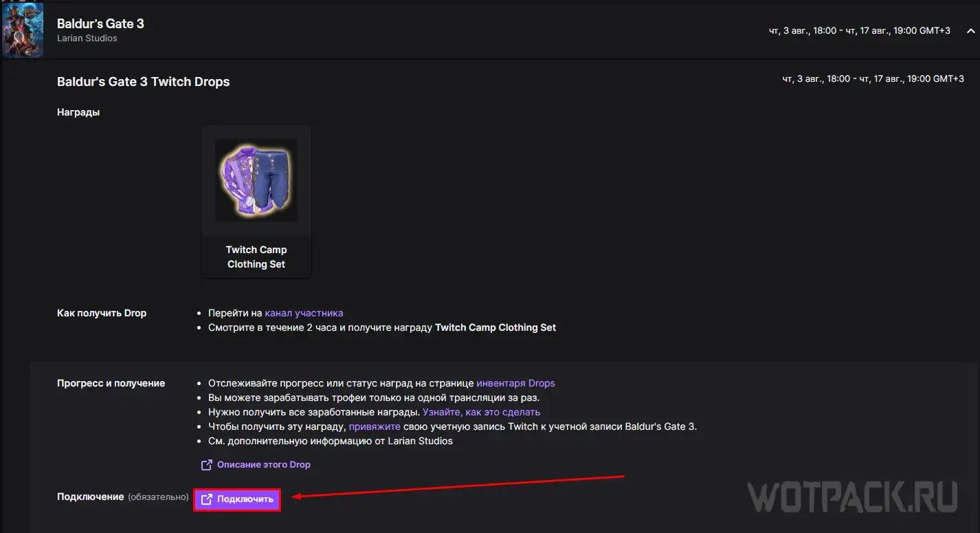Click the 'Прогресс и получение' label
Image resolution: width=980 pixels, height=533 pixels.
point(111,383)
